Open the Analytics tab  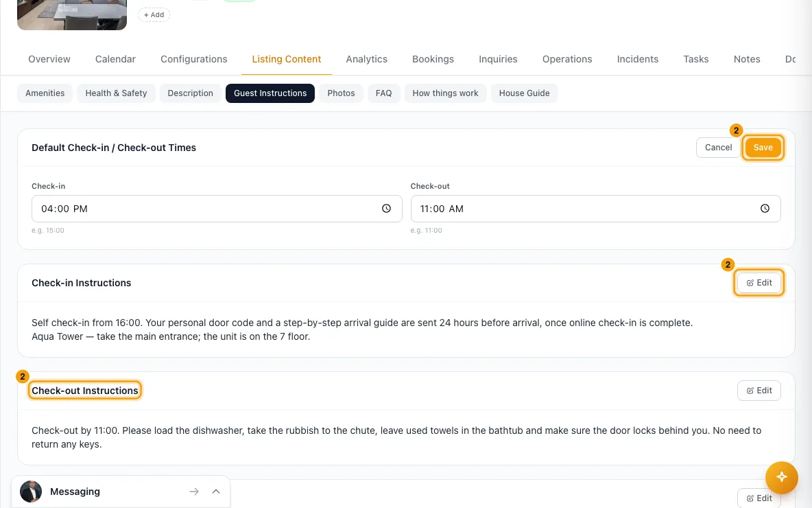coord(367,59)
